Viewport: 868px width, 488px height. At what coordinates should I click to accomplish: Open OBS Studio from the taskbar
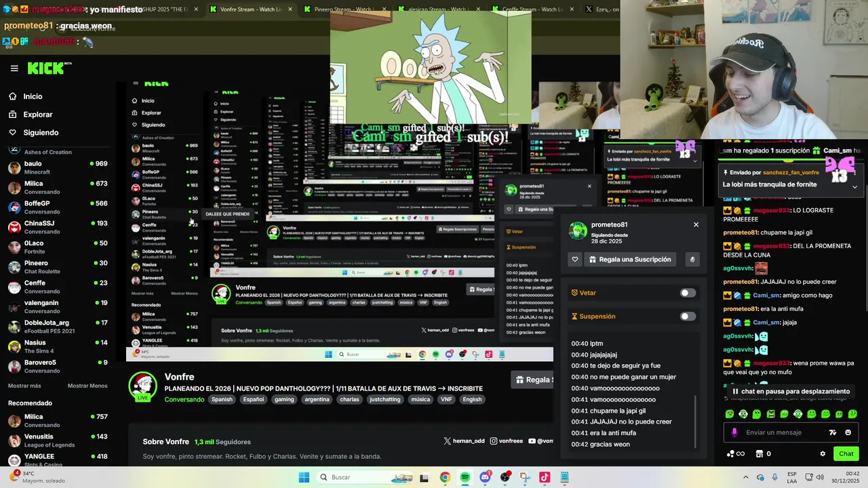tap(505, 477)
